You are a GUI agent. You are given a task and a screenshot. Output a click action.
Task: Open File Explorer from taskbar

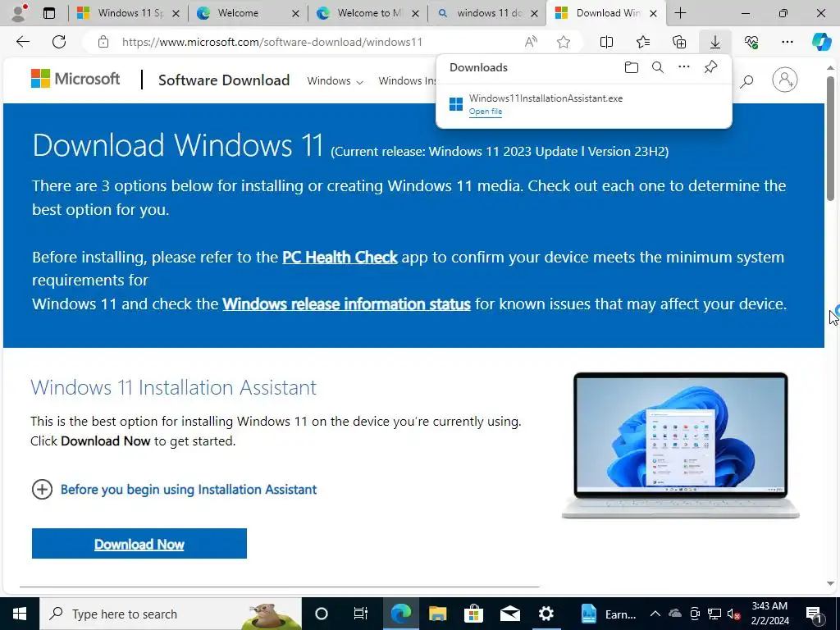pos(437,614)
